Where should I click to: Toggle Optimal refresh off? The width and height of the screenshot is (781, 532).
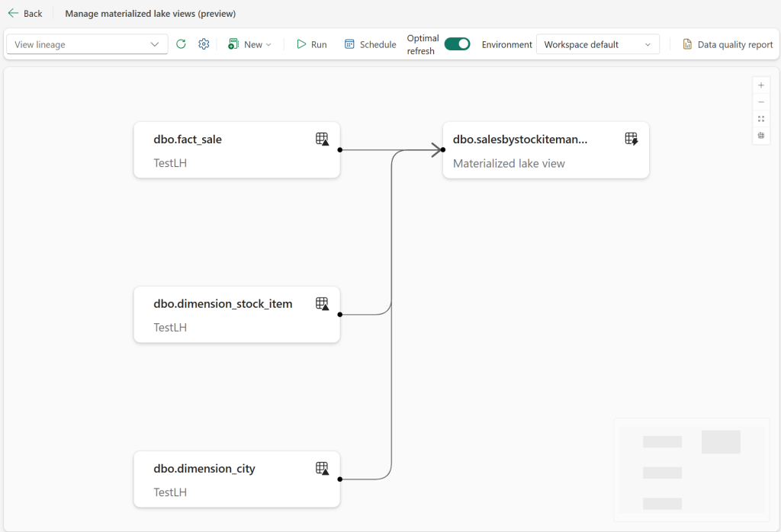pyautogui.click(x=457, y=44)
